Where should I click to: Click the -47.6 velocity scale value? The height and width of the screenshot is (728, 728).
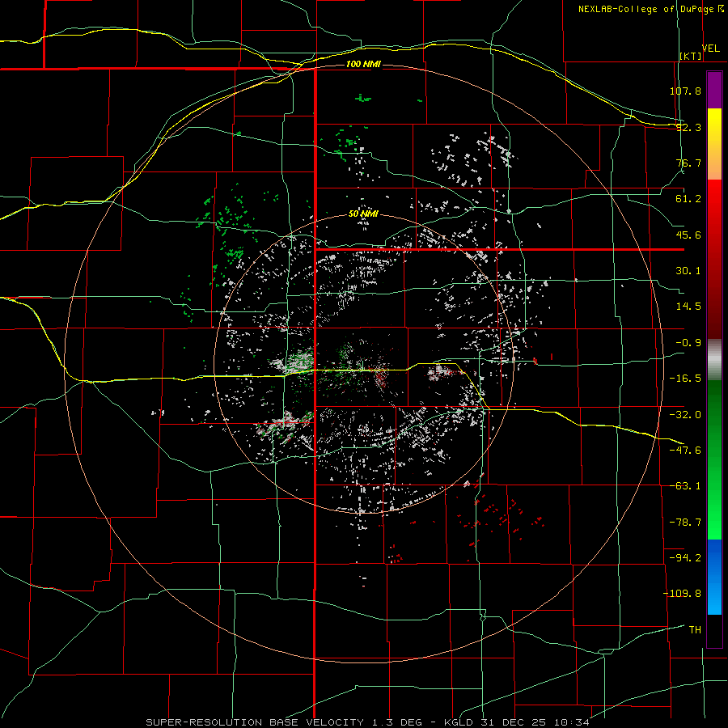pyautogui.click(x=685, y=451)
